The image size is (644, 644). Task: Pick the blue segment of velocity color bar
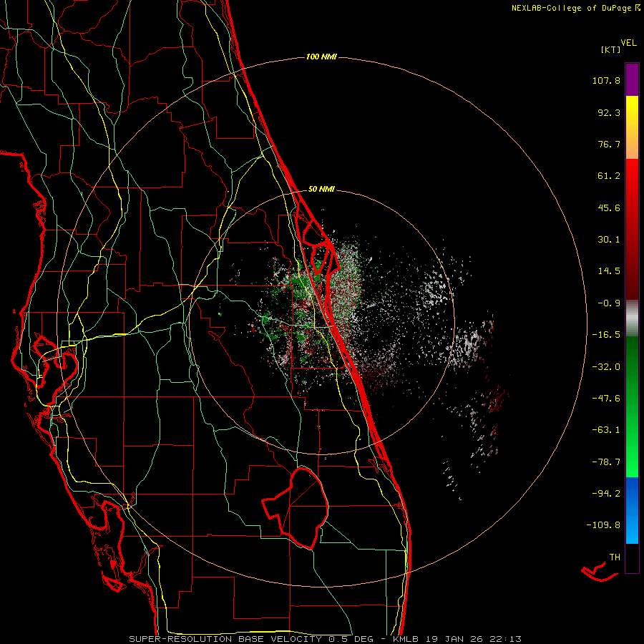point(632,510)
